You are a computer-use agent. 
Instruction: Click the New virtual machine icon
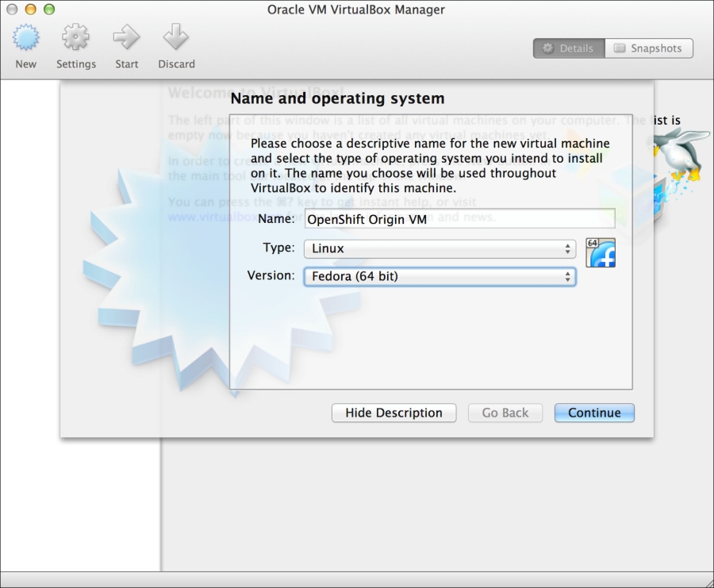[25, 38]
